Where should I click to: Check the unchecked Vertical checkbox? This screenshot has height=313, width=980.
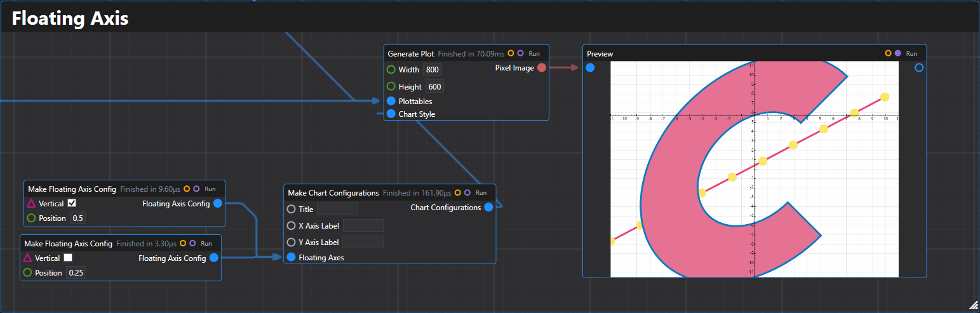pos(68,258)
